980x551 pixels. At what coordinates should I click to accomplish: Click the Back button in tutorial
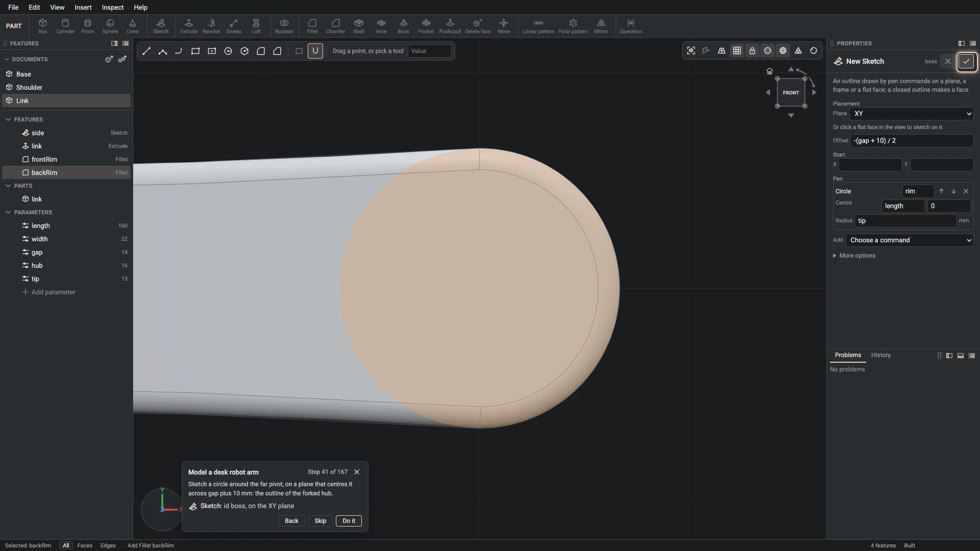pos(291,521)
